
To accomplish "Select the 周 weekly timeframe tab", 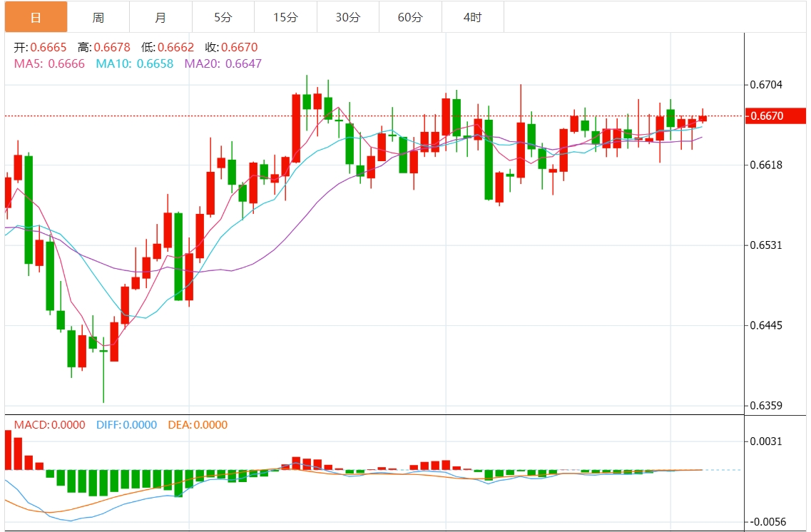I will click(x=98, y=17).
